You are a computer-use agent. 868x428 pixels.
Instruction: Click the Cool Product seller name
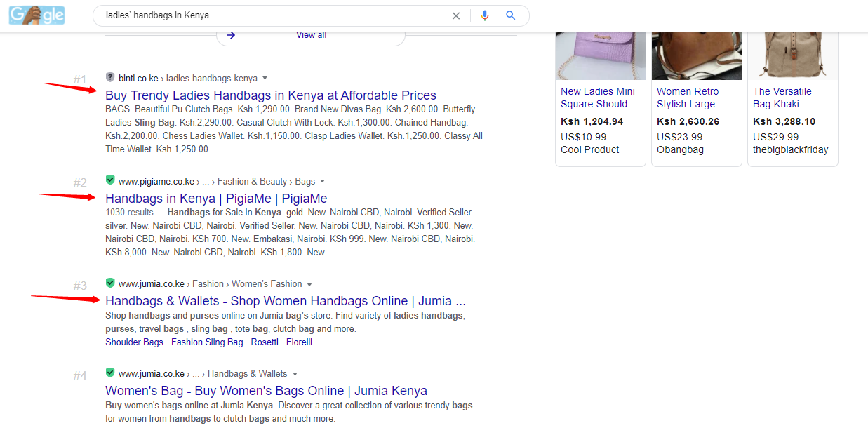pos(590,149)
